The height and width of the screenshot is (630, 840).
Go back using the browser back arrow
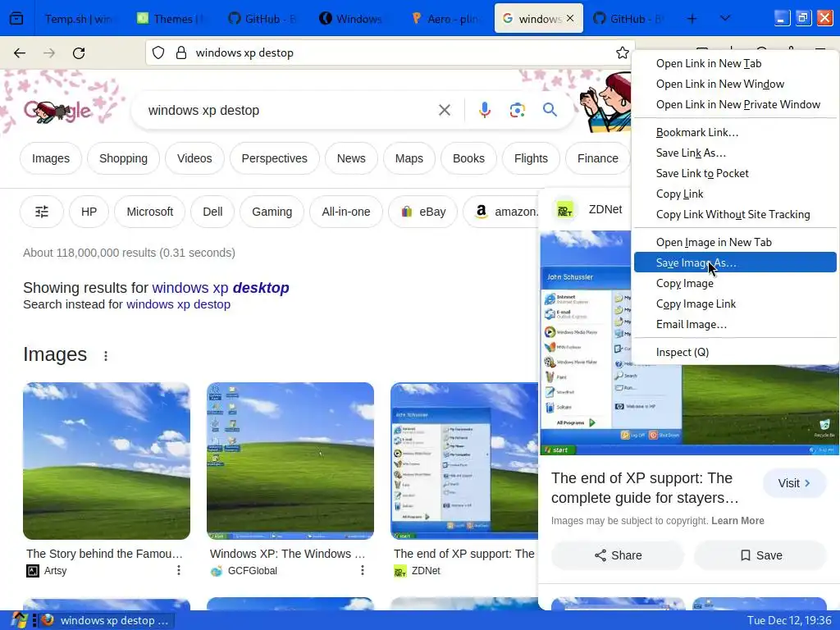(20, 53)
